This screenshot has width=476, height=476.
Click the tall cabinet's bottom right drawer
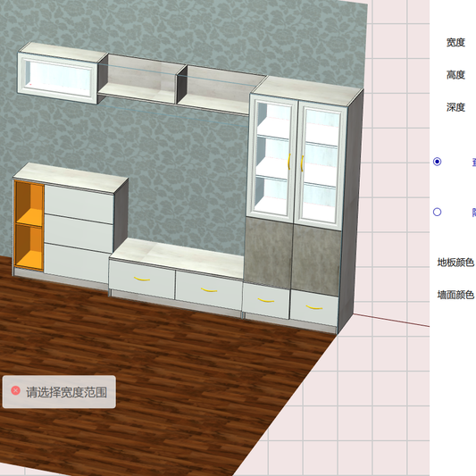[x=313, y=308]
